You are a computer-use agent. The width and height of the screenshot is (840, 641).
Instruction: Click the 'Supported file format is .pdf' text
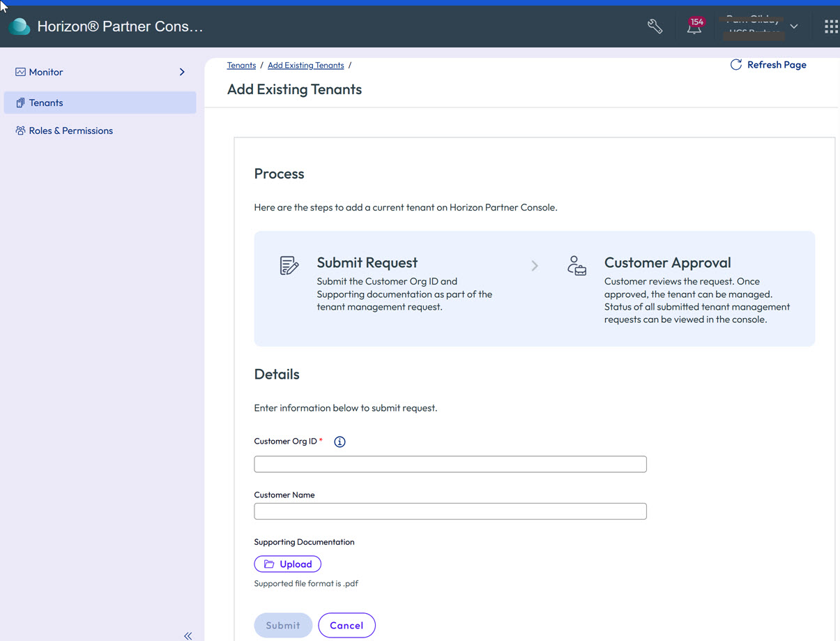pos(306,584)
